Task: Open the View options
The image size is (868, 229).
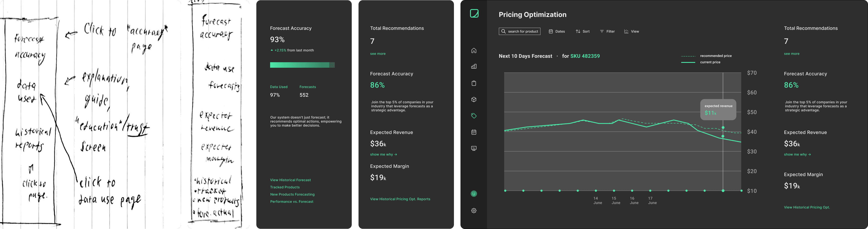Action: [631, 31]
